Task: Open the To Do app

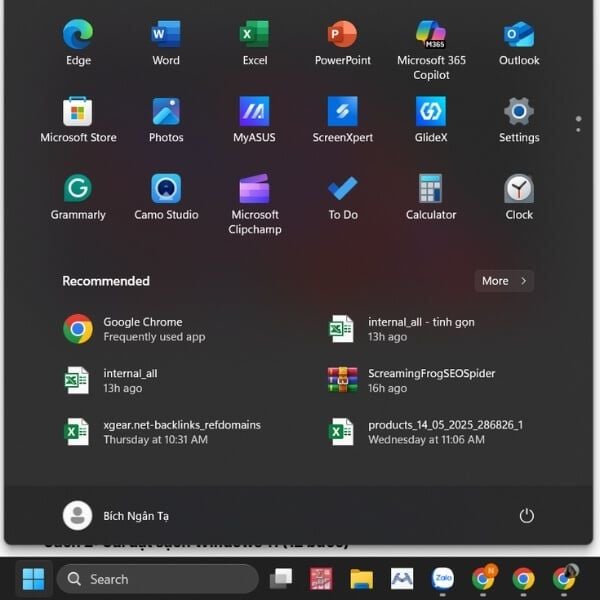Action: 342,197
